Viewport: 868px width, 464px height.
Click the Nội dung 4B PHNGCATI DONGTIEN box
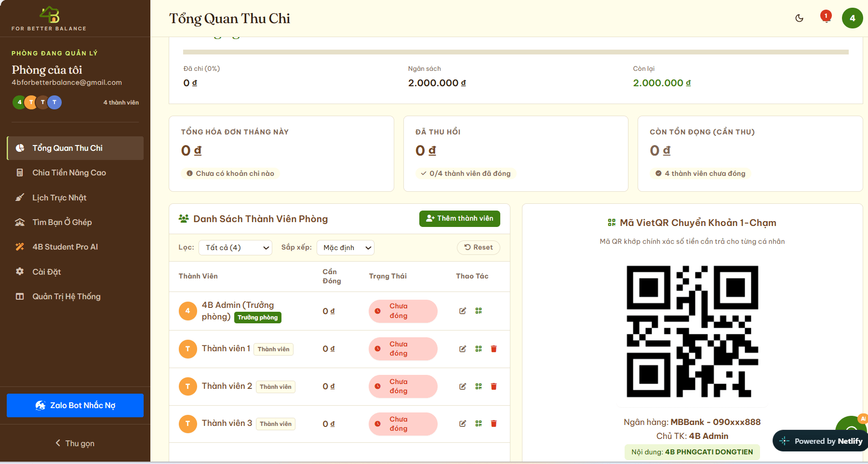tap(692, 452)
